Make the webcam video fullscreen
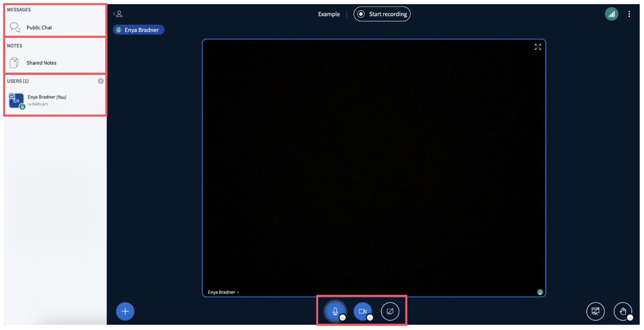 point(538,47)
